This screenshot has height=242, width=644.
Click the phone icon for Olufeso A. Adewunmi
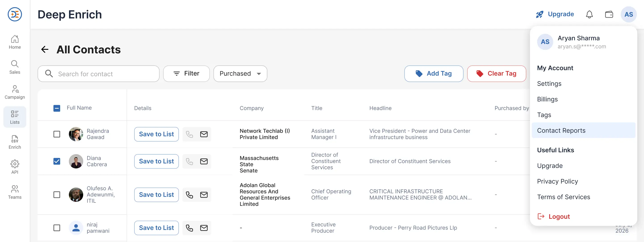click(189, 195)
